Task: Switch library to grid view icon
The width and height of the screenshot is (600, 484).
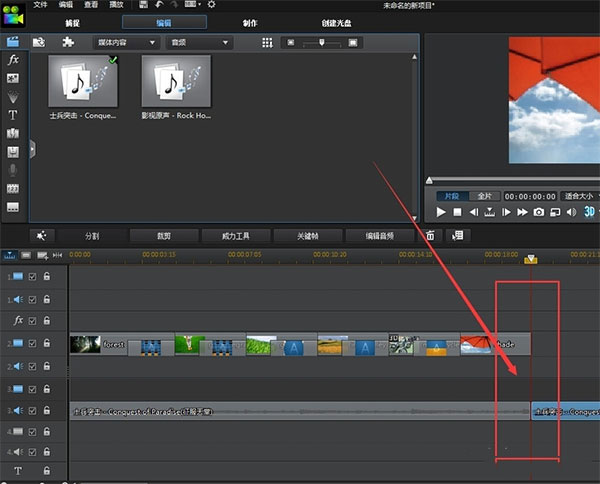Action: pyautogui.click(x=267, y=43)
